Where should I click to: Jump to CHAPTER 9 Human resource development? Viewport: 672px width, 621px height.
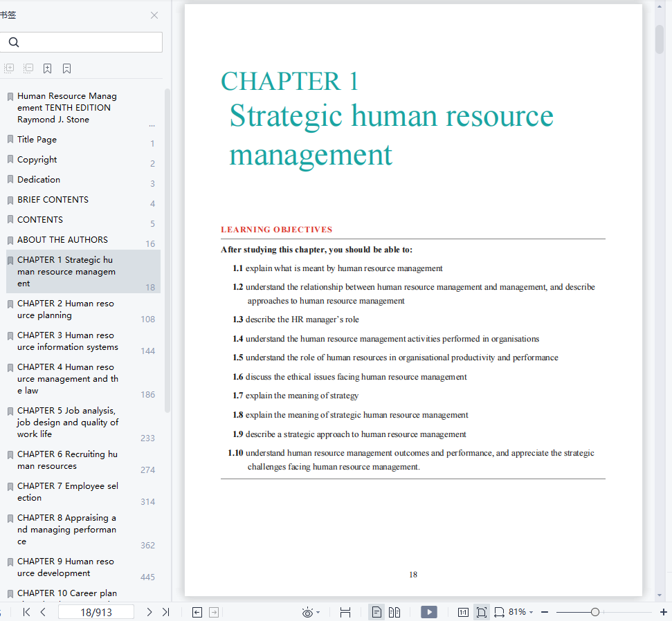(66, 567)
